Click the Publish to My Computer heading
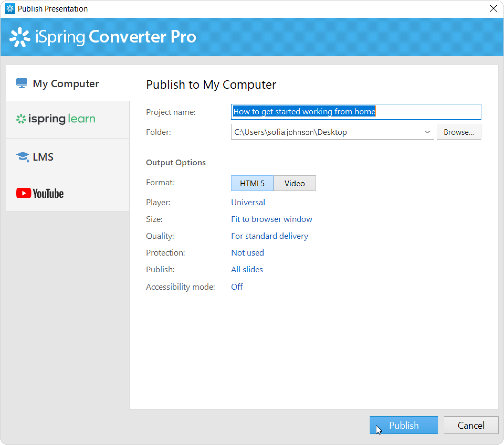The image size is (504, 445). point(211,84)
